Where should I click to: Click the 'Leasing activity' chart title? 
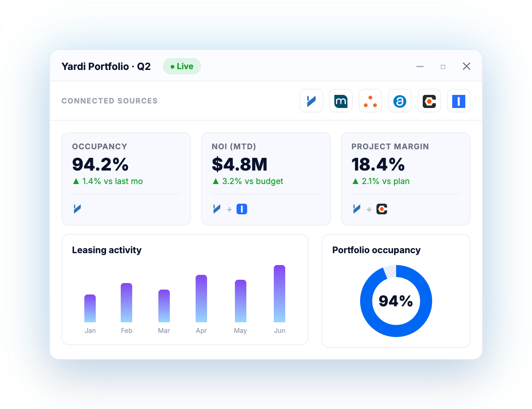107,250
